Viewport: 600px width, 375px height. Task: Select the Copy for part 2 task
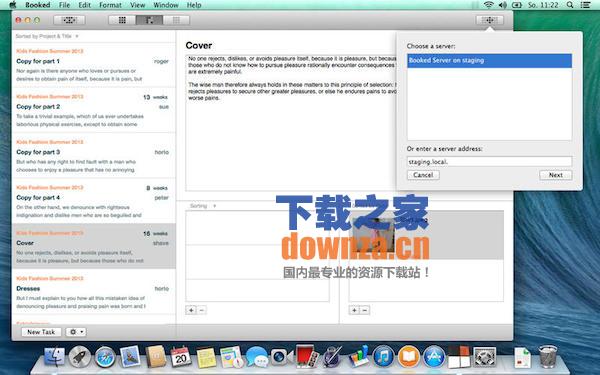pos(94,111)
